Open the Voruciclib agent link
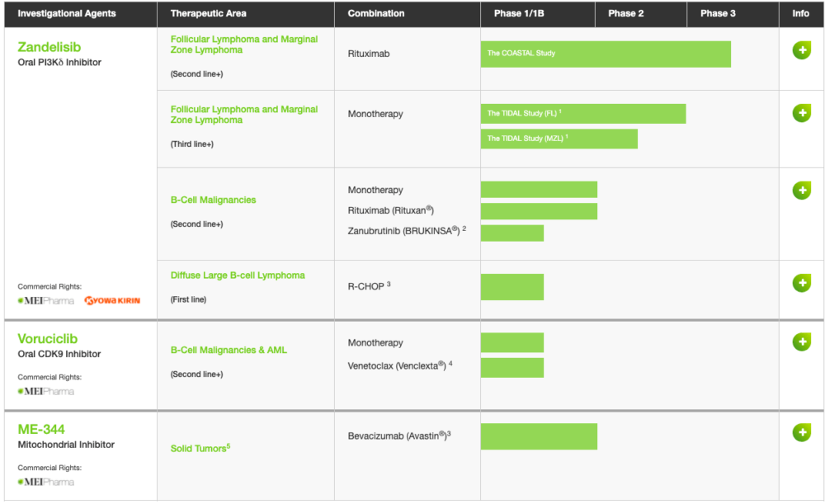This screenshot has height=504, width=825. pos(47,339)
